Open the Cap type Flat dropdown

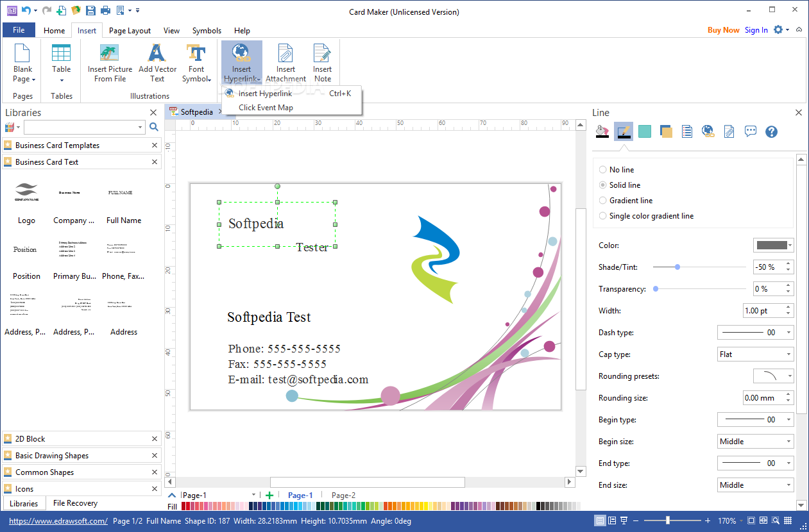coord(755,354)
